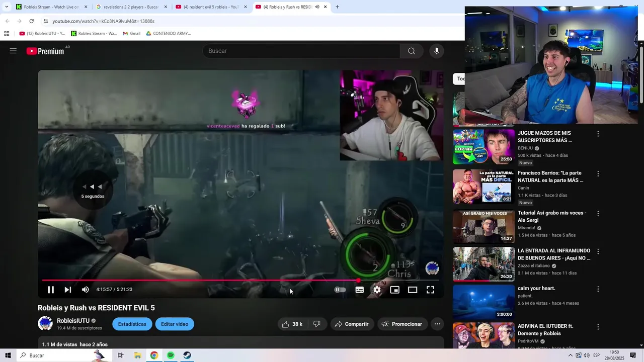Image resolution: width=644 pixels, height=362 pixels.
Task: Open options menu for Tutorial Así grabo mis voces
Action: [598, 213]
